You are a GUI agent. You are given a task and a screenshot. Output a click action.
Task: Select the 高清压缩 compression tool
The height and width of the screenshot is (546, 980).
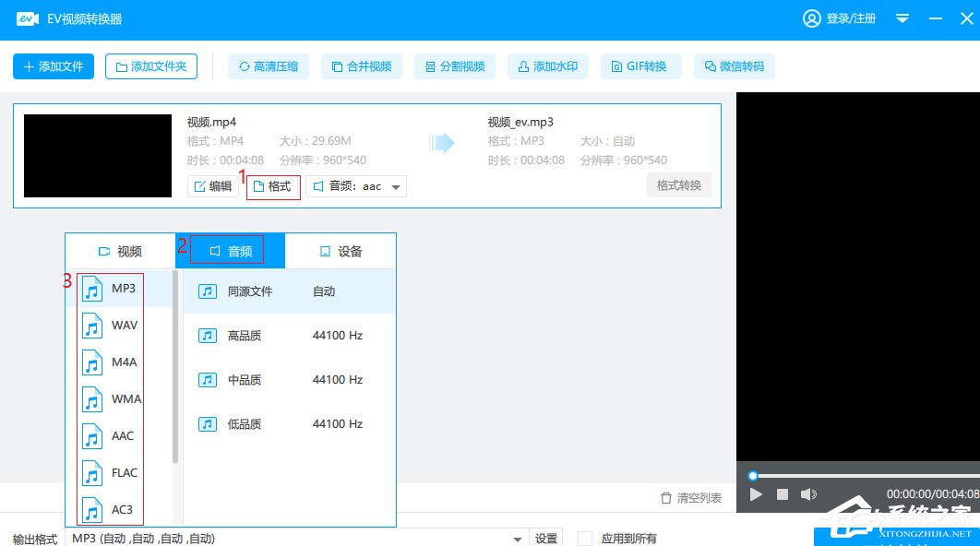(x=268, y=65)
